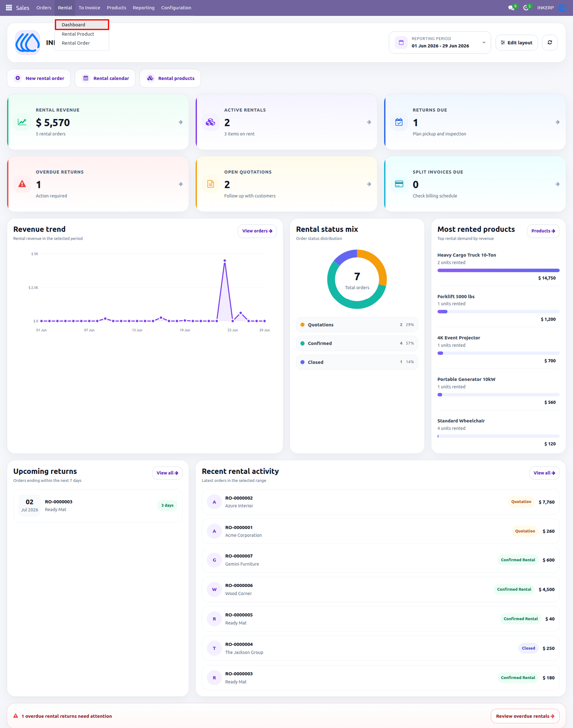This screenshot has height=728, width=573.
Task: Open the apps grid icon
Action: (9, 8)
